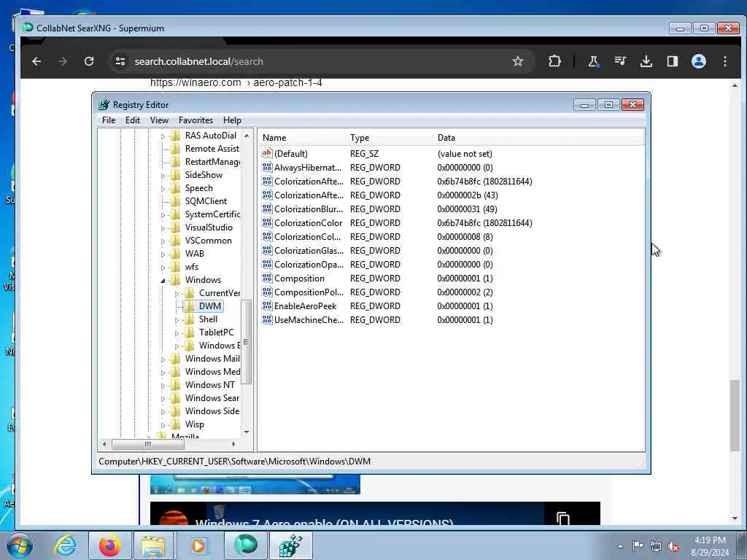Click the DWM folder icon in tree
Image resolution: width=747 pixels, height=560 pixels.
coord(190,306)
